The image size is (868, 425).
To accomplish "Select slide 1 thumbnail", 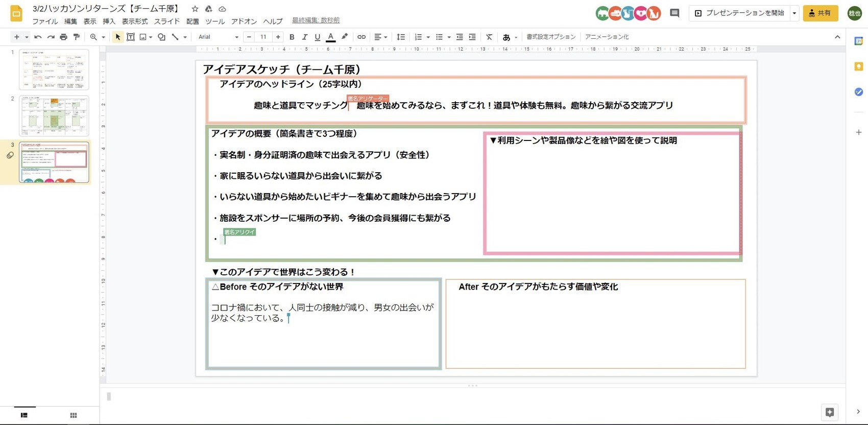I will (x=54, y=69).
